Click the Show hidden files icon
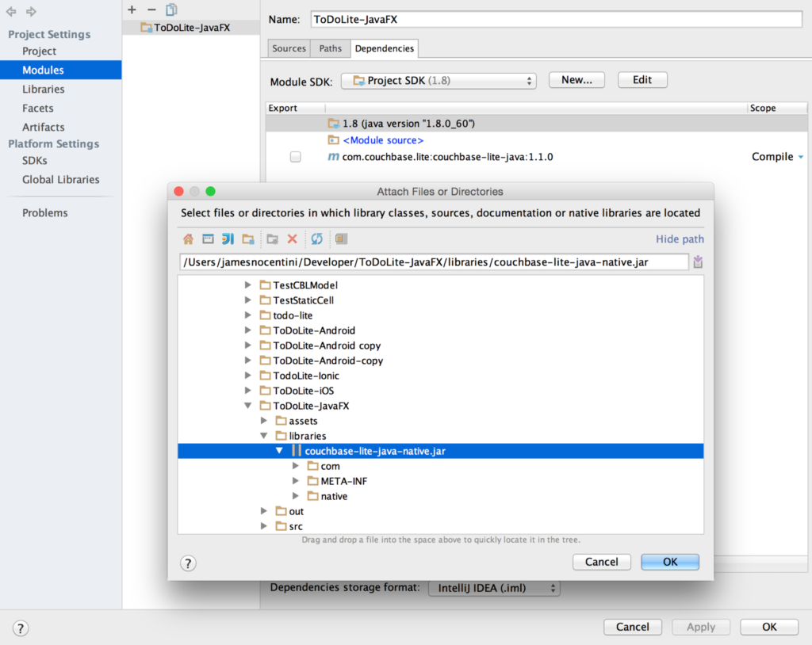This screenshot has width=812, height=645. (341, 239)
